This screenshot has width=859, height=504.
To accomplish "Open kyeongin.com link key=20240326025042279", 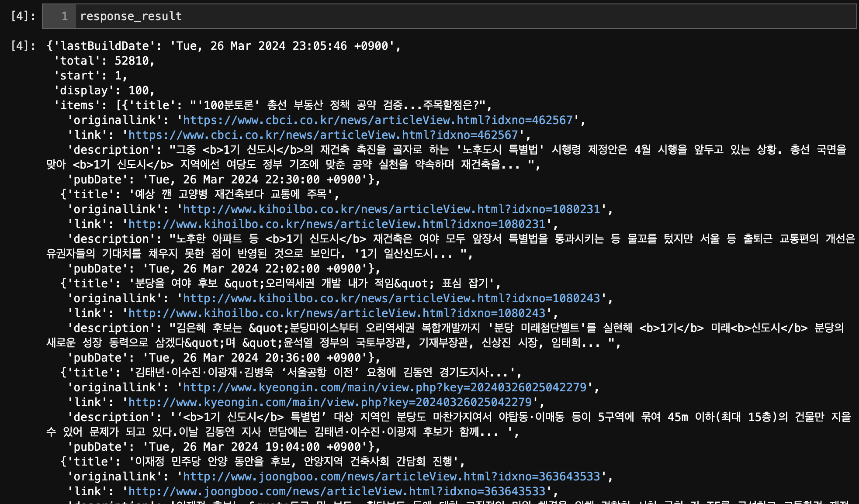I will click(x=330, y=402).
